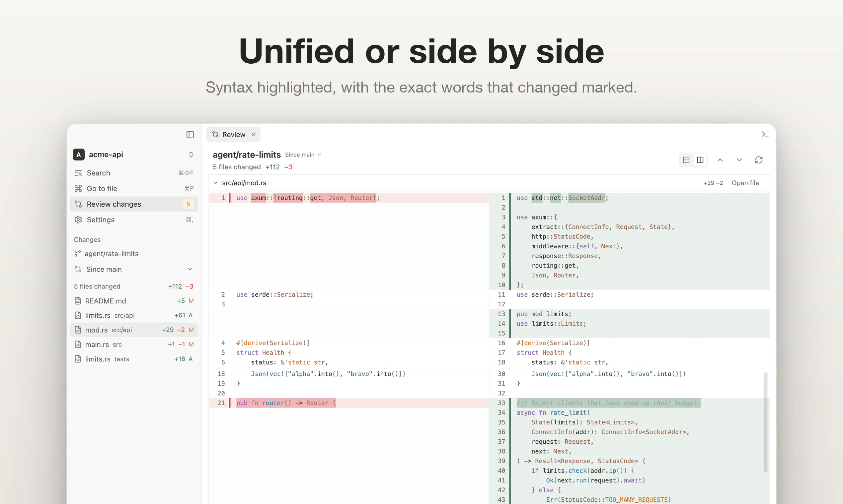Click the Open file link
The width and height of the screenshot is (843, 504).
[745, 183]
